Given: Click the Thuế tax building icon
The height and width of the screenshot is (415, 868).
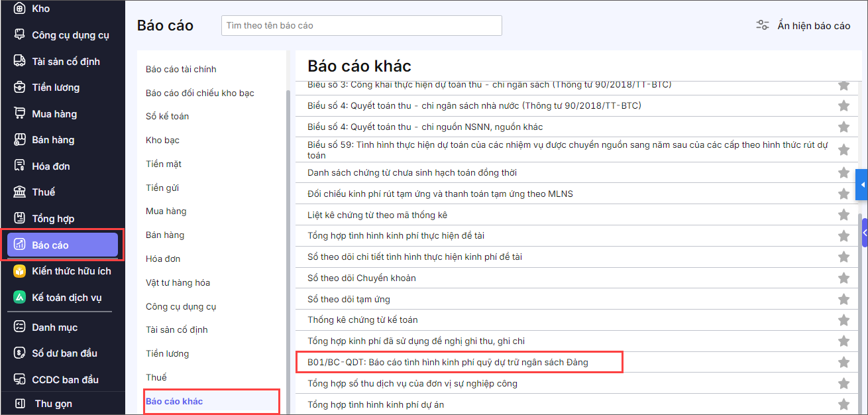Looking at the screenshot, I should (19, 192).
